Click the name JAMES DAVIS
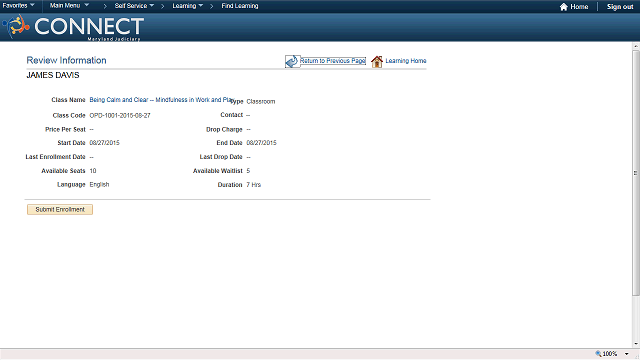This screenshot has height=360, width=640. click(53, 75)
